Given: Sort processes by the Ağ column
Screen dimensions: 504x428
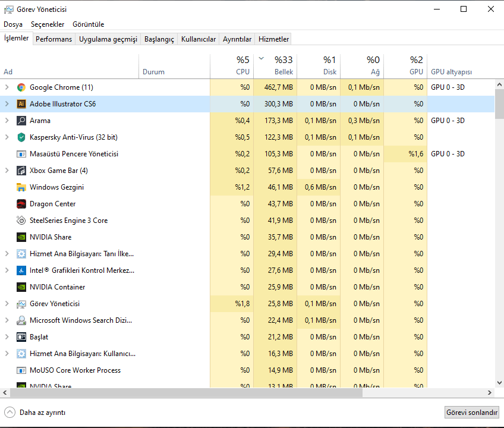Looking at the screenshot, I should tap(362, 66).
